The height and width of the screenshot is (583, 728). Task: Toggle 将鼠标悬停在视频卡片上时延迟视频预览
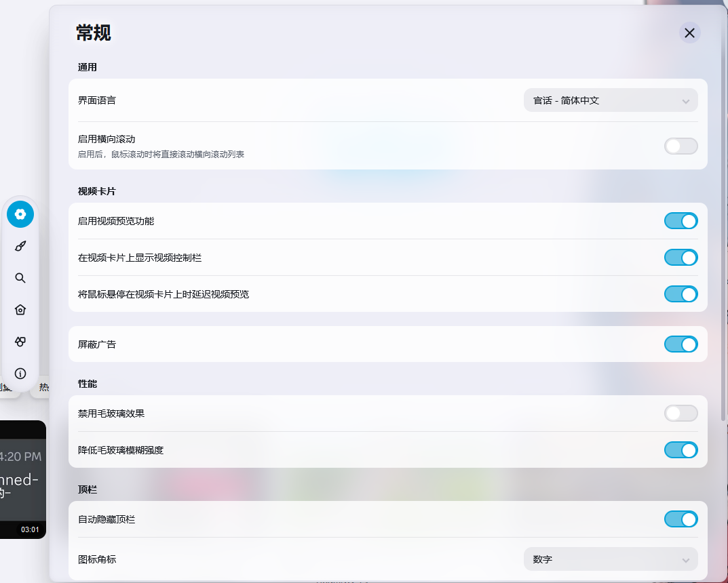pyautogui.click(x=681, y=294)
